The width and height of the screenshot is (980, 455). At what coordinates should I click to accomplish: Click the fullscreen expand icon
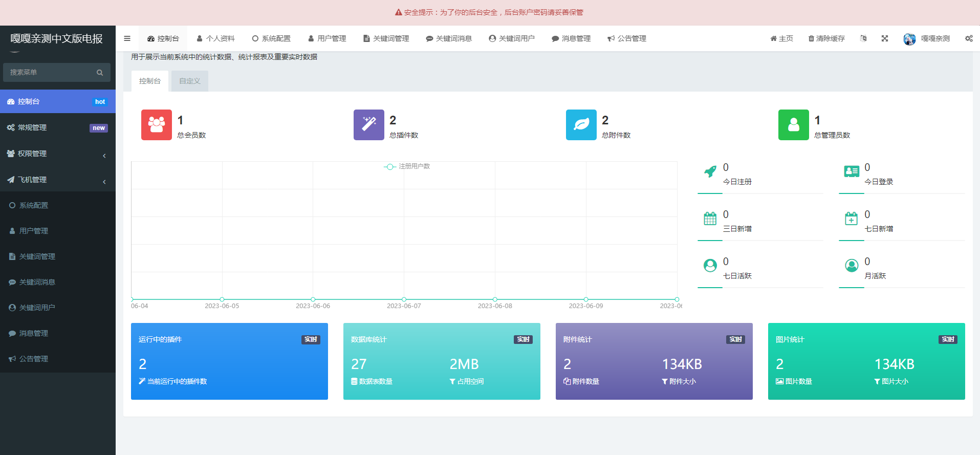tap(884, 38)
